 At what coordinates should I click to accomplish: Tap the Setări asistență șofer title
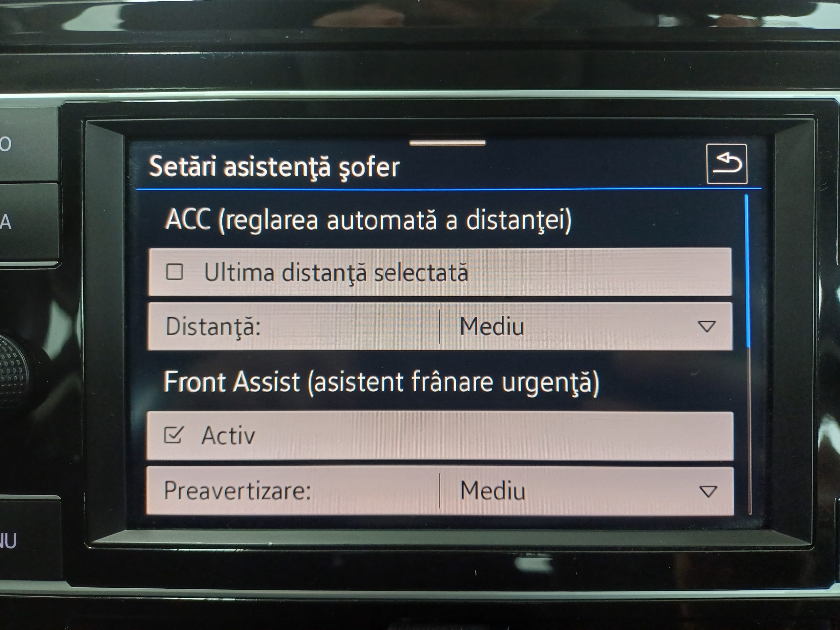click(274, 167)
